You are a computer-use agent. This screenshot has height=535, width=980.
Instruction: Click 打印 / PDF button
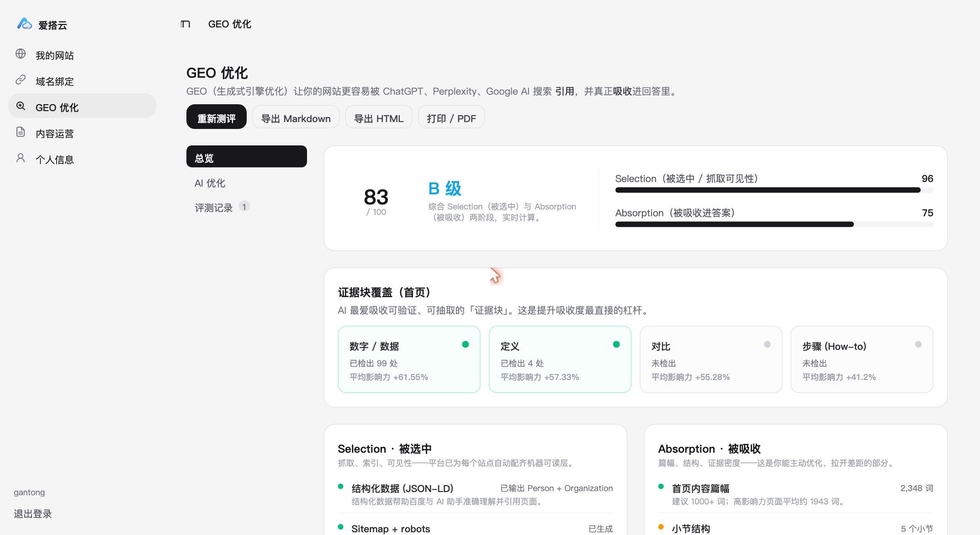click(451, 117)
